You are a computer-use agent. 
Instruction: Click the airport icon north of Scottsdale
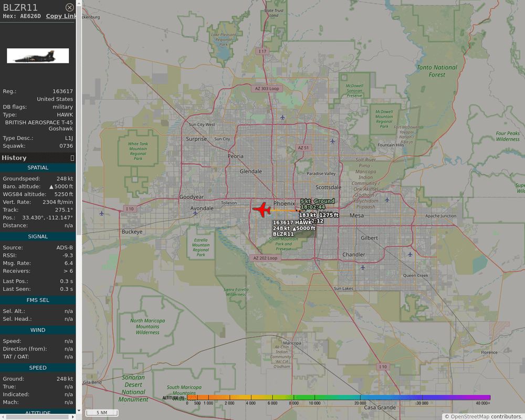pos(332,141)
